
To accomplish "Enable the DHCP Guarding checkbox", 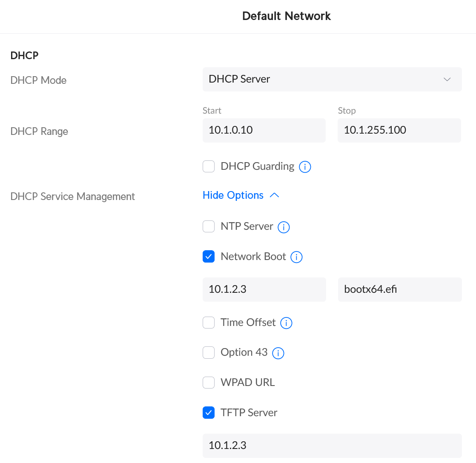I will 209,166.
